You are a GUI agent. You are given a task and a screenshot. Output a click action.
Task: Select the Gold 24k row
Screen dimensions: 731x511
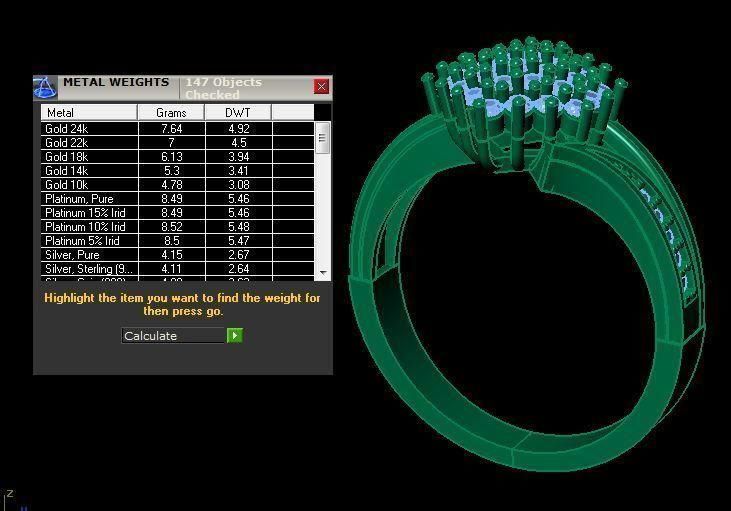click(177, 129)
